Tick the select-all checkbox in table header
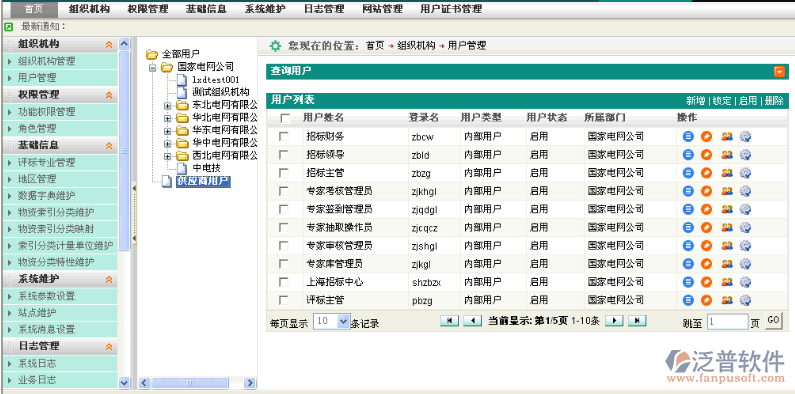The width and height of the screenshot is (795, 394). pyautogui.click(x=285, y=118)
